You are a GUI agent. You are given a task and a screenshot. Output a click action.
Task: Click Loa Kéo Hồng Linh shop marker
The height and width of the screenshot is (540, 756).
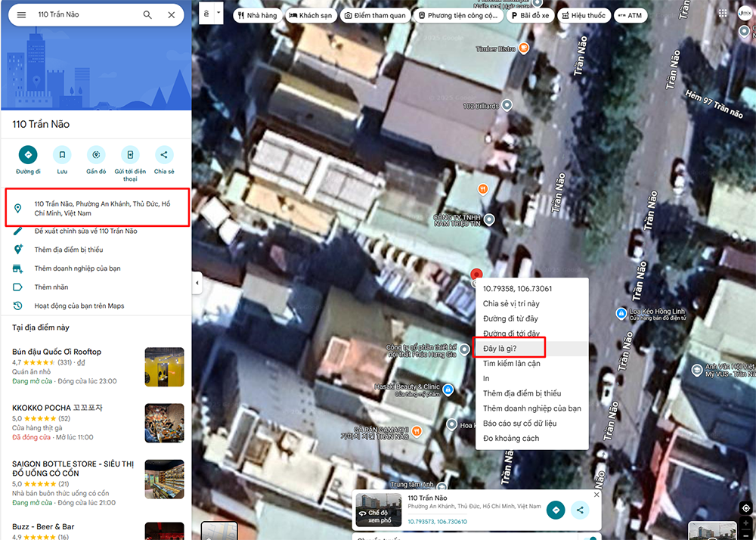click(621, 313)
